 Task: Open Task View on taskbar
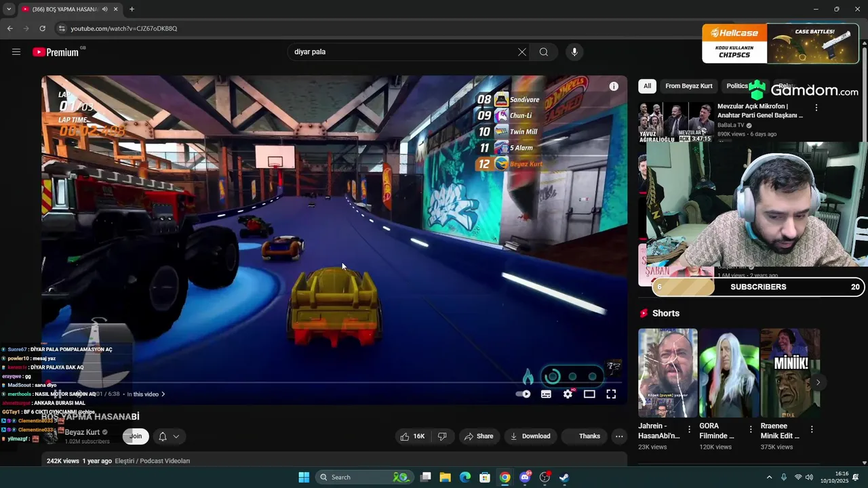click(x=426, y=477)
